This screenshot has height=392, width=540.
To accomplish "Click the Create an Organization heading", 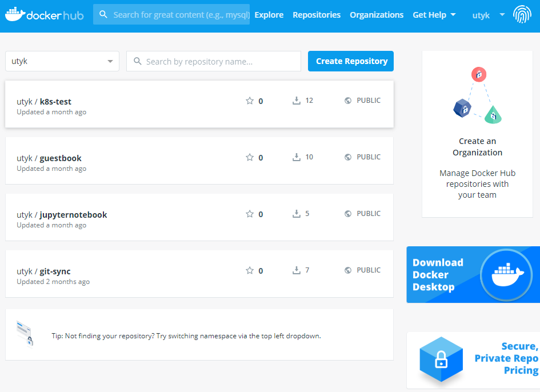I will 477,147.
